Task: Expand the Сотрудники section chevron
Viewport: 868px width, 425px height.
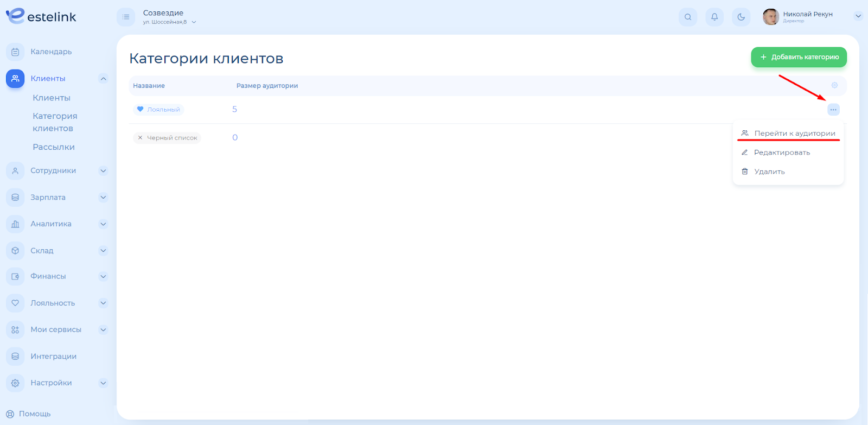Action: [103, 171]
